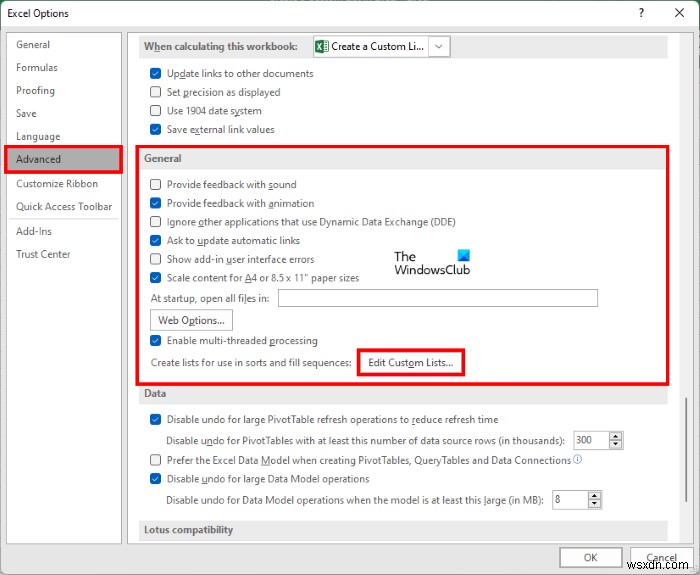Image resolution: width=700 pixels, height=575 pixels.
Task: Increase PivotTable data source rows value
Action: coord(616,436)
